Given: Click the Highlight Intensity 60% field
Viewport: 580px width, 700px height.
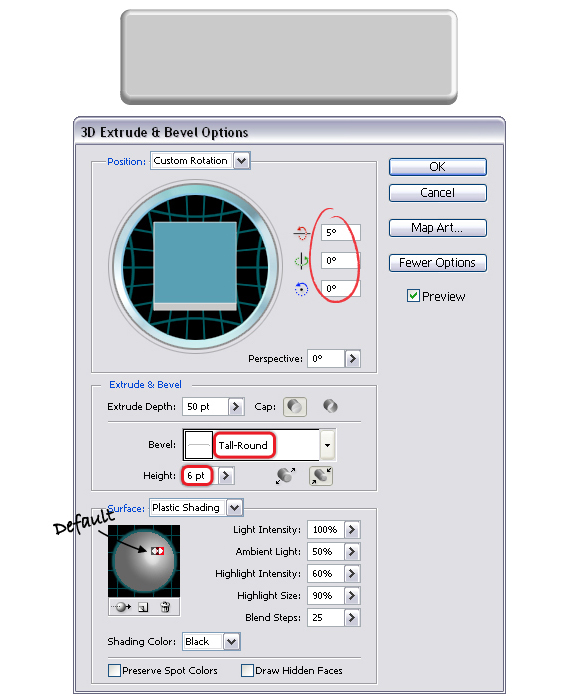Looking at the screenshot, I should (325, 574).
